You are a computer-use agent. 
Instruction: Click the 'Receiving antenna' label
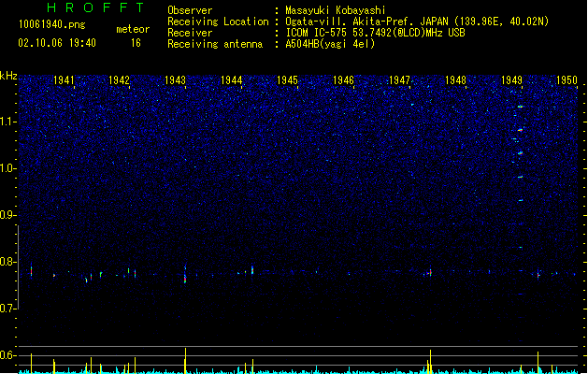pos(215,44)
